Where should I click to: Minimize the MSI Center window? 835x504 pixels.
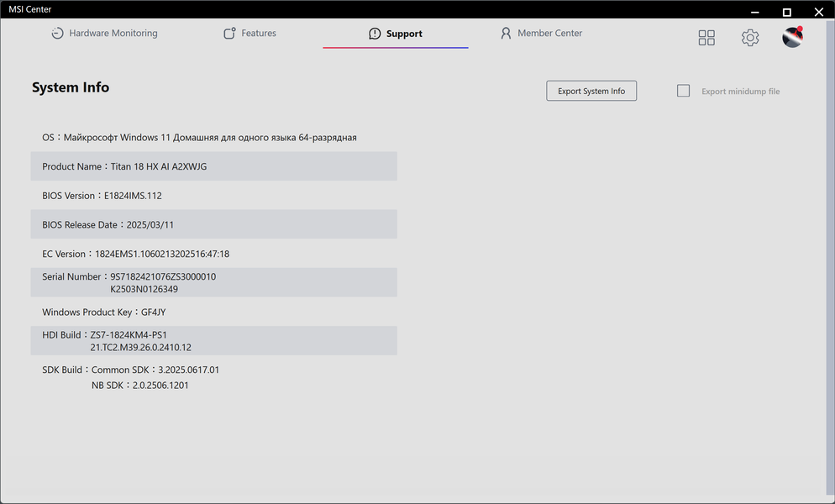(755, 12)
